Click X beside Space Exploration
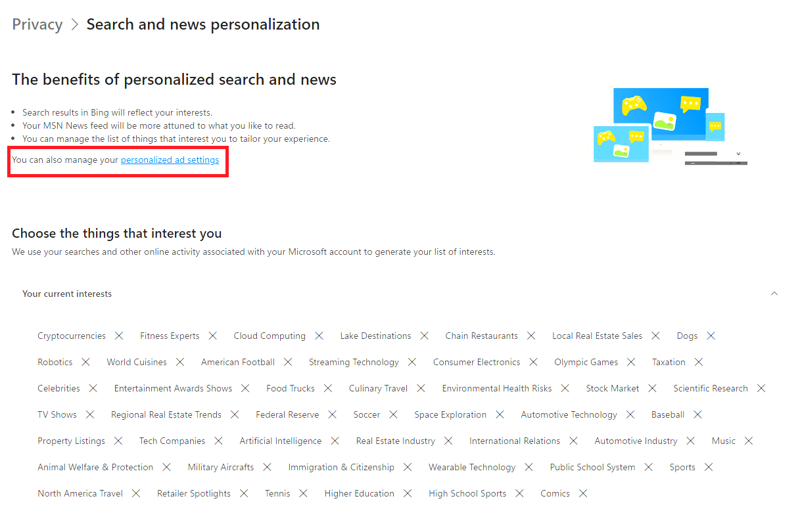Viewport: 800px width, 532px height. pyautogui.click(x=500, y=414)
